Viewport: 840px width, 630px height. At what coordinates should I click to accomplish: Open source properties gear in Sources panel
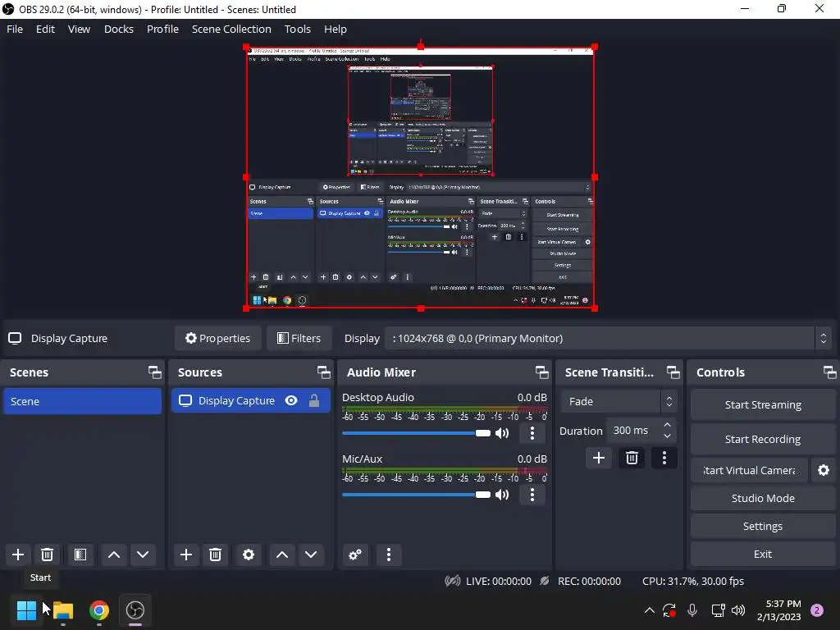(x=249, y=555)
